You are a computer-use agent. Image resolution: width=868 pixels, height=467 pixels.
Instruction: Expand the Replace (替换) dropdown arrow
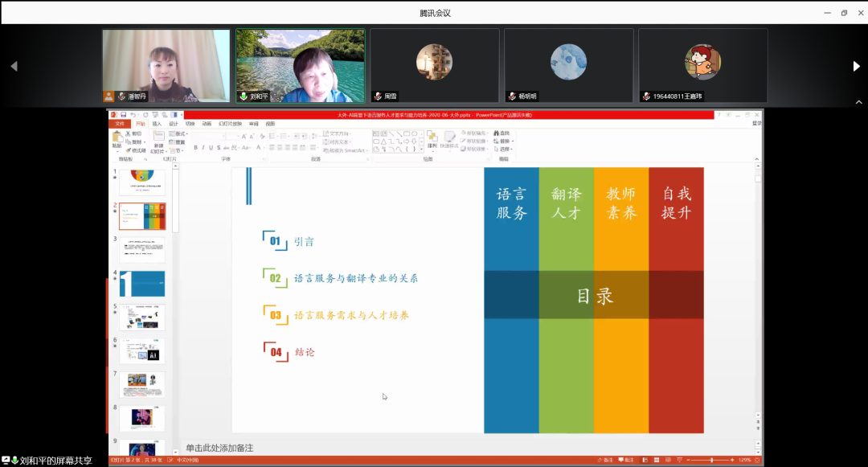pyautogui.click(x=512, y=141)
